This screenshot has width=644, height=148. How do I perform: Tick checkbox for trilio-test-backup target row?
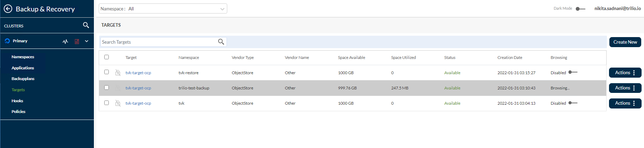point(107,88)
